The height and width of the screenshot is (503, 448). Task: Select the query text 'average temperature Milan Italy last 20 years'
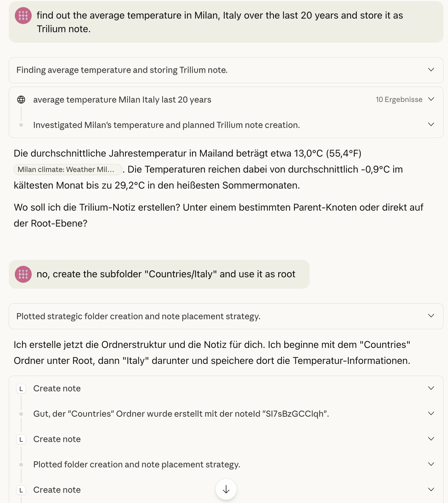coord(122,100)
